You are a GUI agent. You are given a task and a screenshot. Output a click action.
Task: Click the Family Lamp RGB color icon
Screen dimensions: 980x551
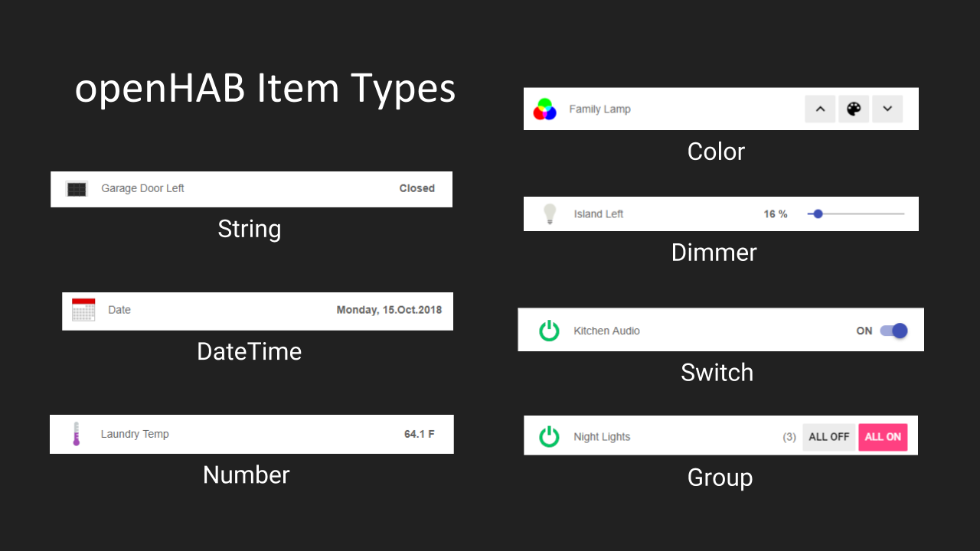(x=544, y=109)
